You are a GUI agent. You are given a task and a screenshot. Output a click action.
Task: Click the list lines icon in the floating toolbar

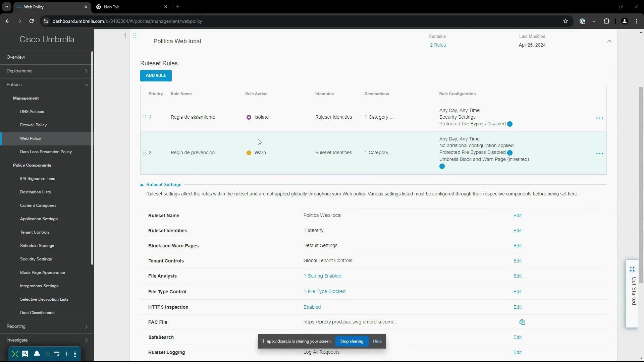[48, 354]
